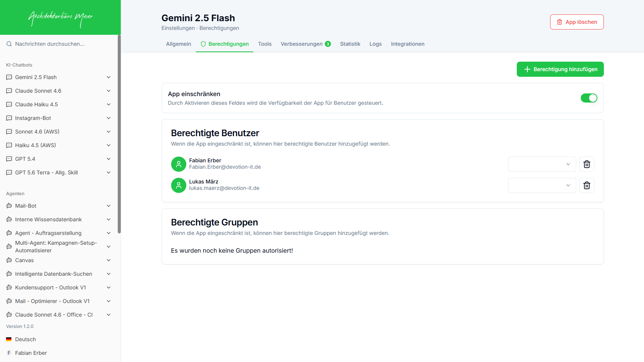Remove Lukas März using the trash icon
The image size is (644, 362).
pyautogui.click(x=587, y=185)
